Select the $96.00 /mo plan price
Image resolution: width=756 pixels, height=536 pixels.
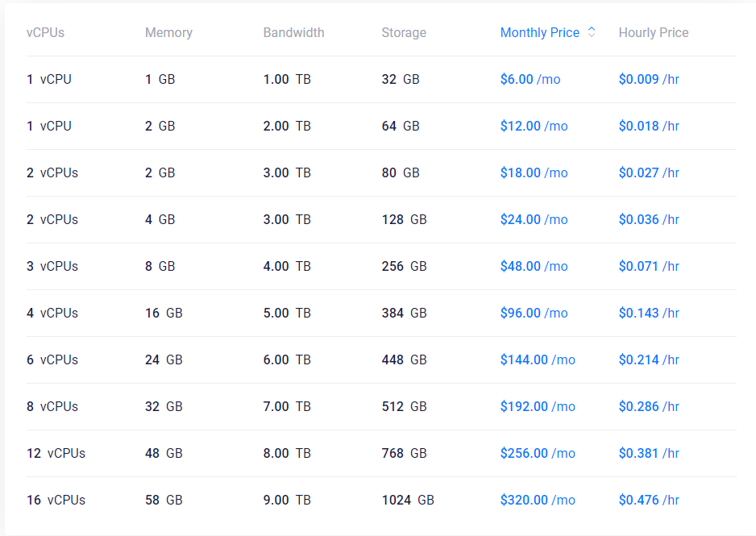(534, 313)
